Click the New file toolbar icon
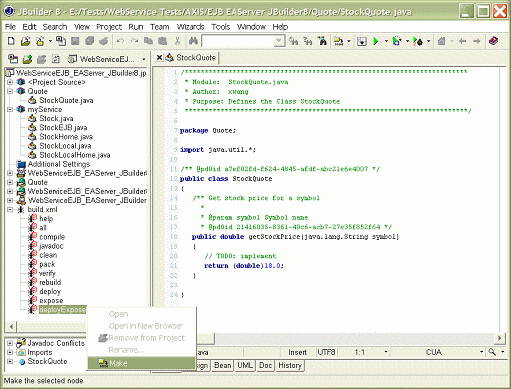Screen dimensions: 511x389 [x=11, y=41]
